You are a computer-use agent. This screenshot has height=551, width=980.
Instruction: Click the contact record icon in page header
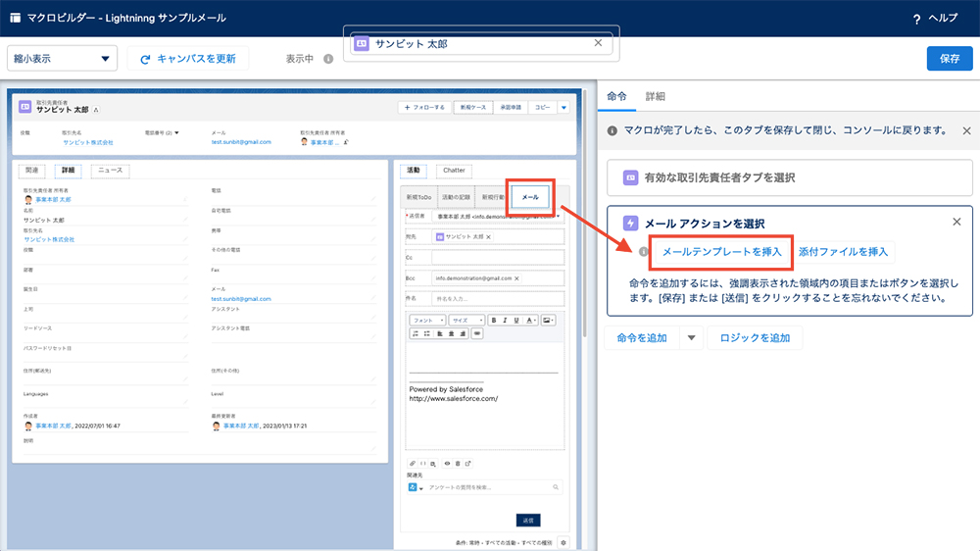click(25, 107)
